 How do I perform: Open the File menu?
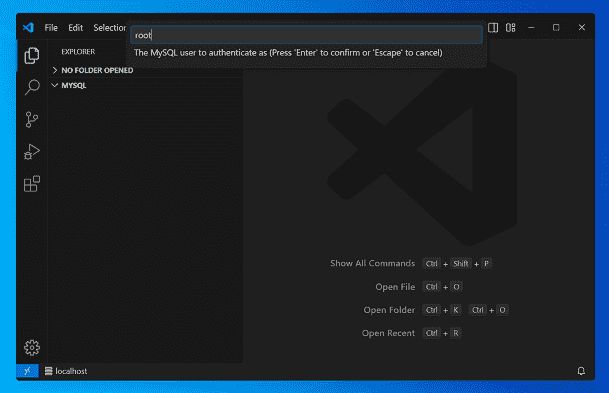(x=51, y=28)
